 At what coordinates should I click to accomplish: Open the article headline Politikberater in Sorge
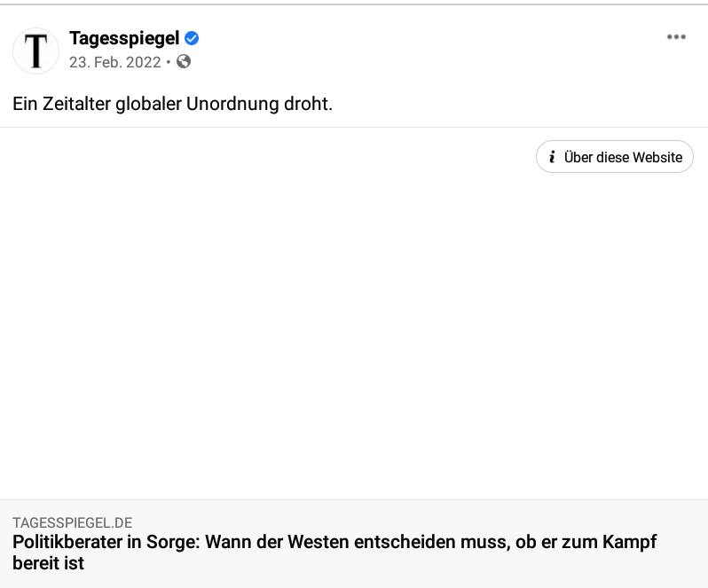point(334,553)
